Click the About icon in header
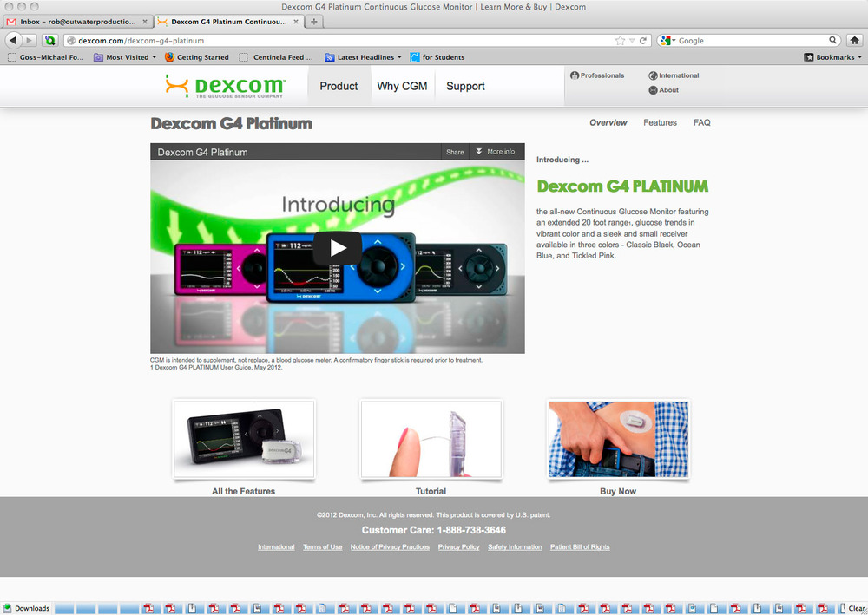Image resolution: width=868 pixels, height=615 pixels. [654, 90]
